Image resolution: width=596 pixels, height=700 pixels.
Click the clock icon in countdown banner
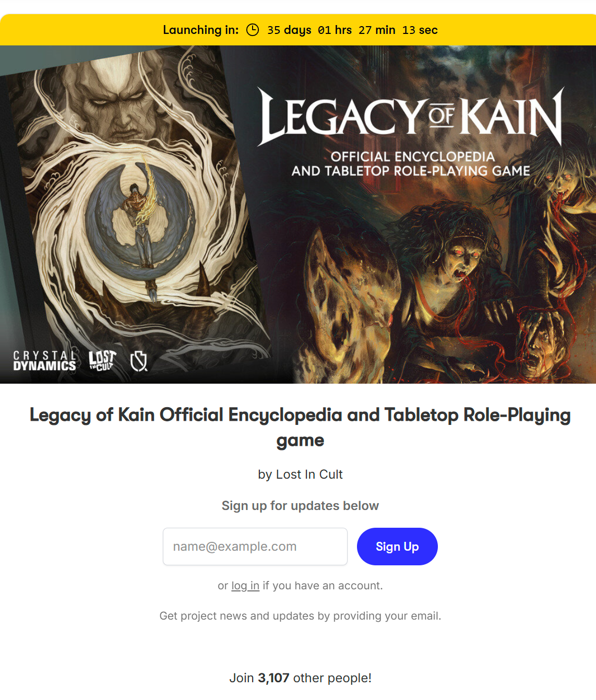click(x=253, y=30)
